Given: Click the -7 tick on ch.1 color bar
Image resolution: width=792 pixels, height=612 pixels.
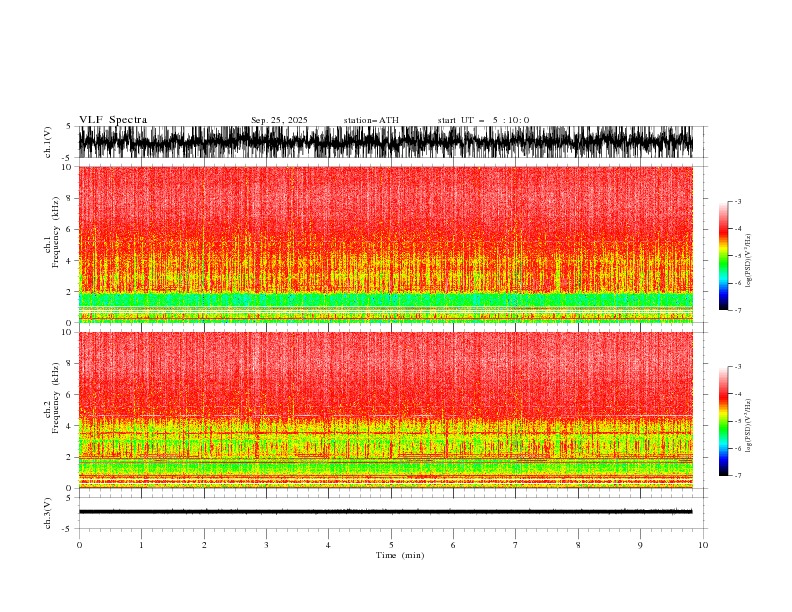Looking at the screenshot, I should click(x=737, y=310).
